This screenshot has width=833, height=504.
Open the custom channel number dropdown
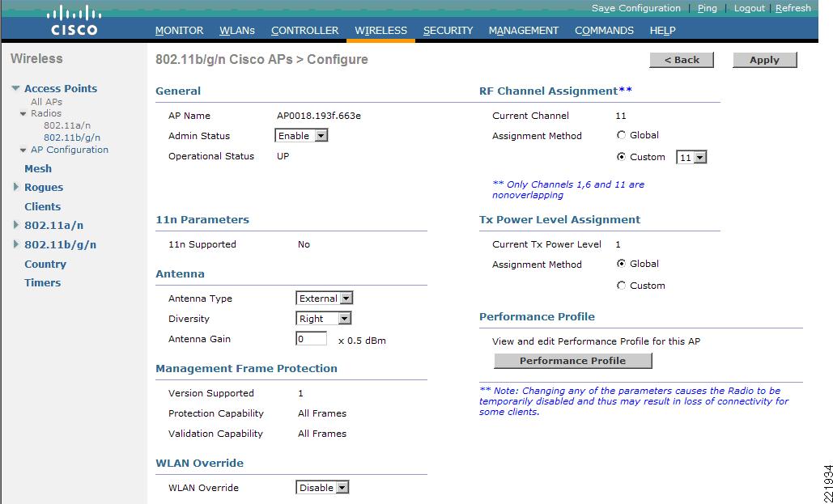tap(691, 158)
